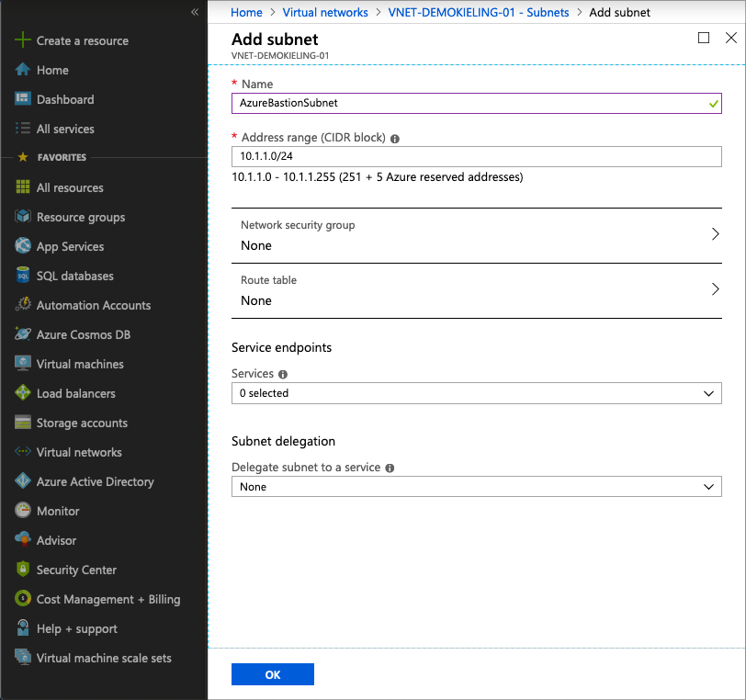Image resolution: width=746 pixels, height=700 pixels.
Task: Click the App Services label
Action: tap(70, 247)
